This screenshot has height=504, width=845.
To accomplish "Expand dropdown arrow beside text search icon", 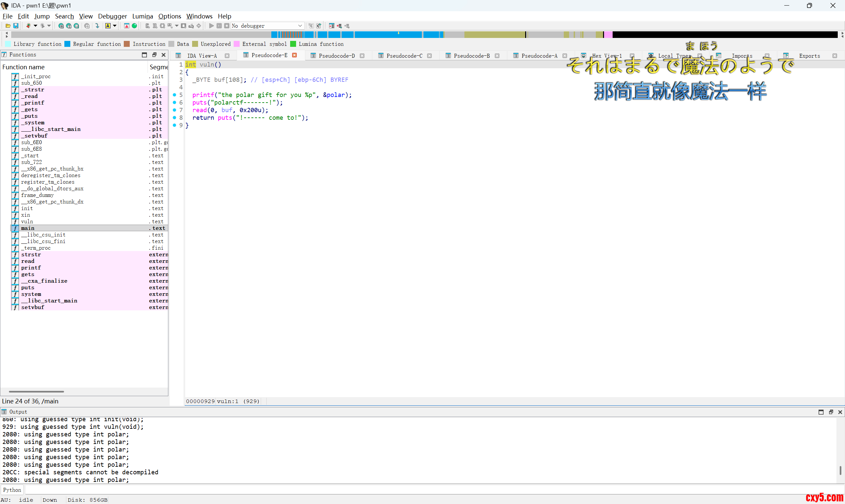I will [115, 26].
